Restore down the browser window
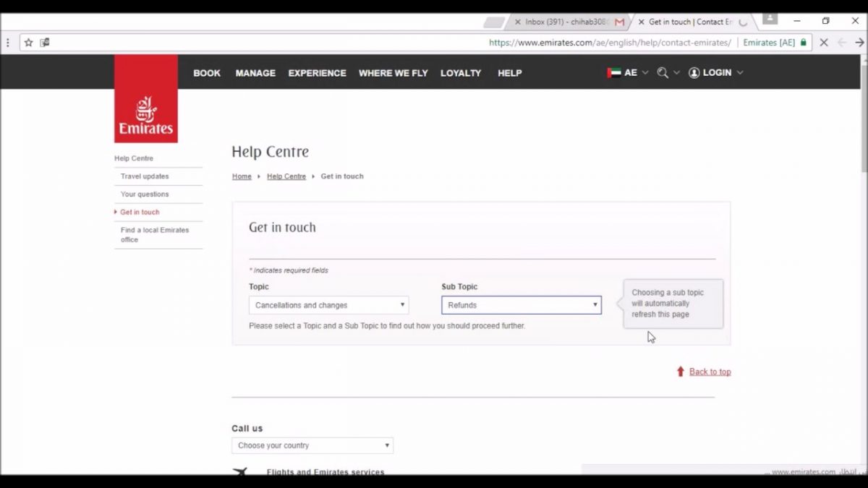The image size is (868, 488). point(826,21)
